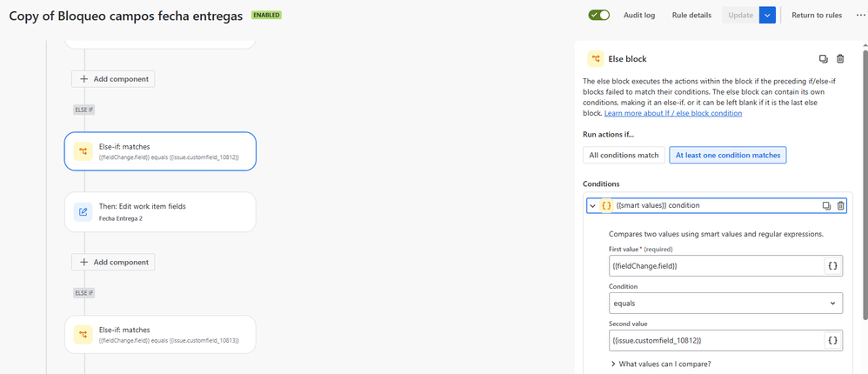Collapse the smart values condition chevron

click(x=593, y=205)
